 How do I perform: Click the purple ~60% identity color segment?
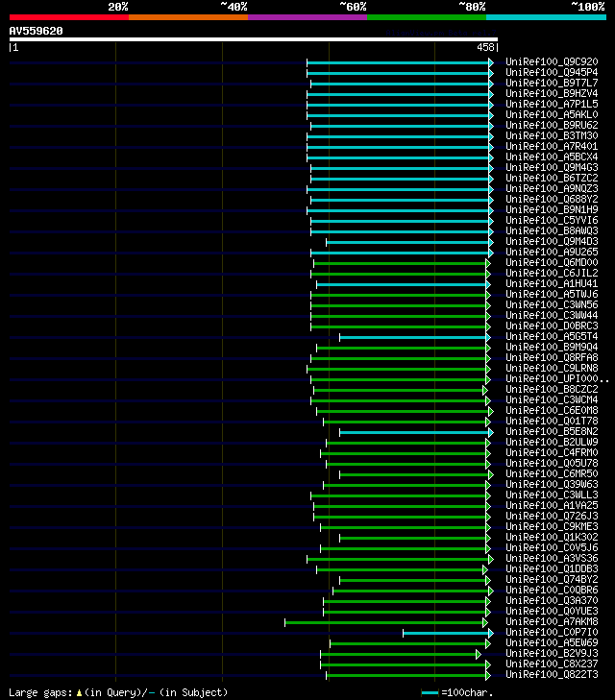307,17
